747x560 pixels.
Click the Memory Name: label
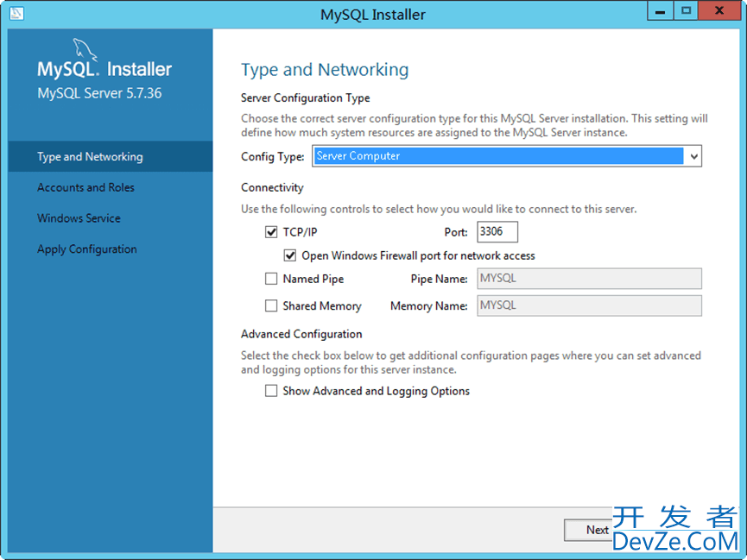click(428, 306)
